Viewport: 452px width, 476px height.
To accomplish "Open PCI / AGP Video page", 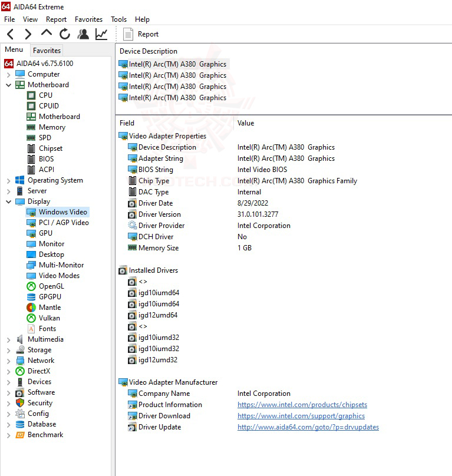I will click(x=64, y=223).
